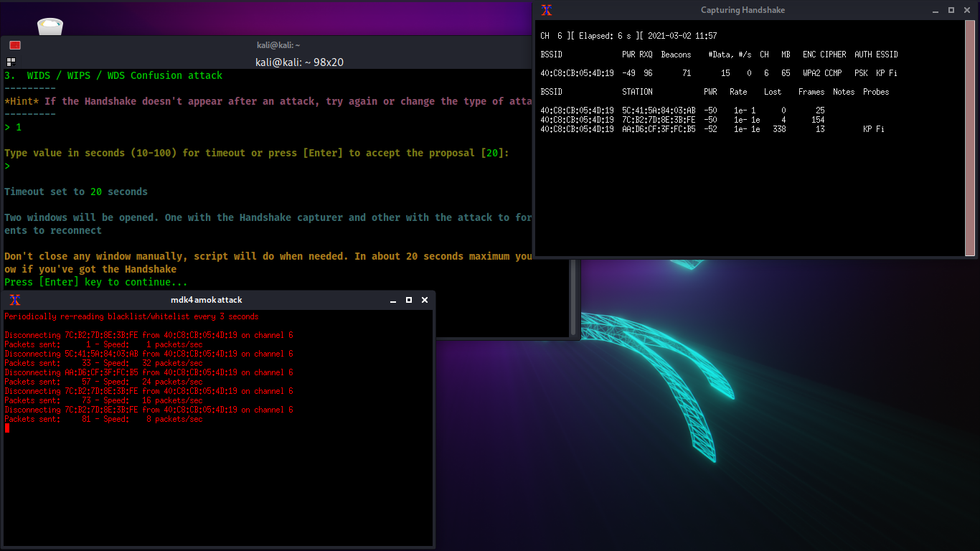
Task: Click the 'Disconnecting 5C:41:5A:84:03:AB' line in mdk4 window
Action: click(x=149, y=354)
